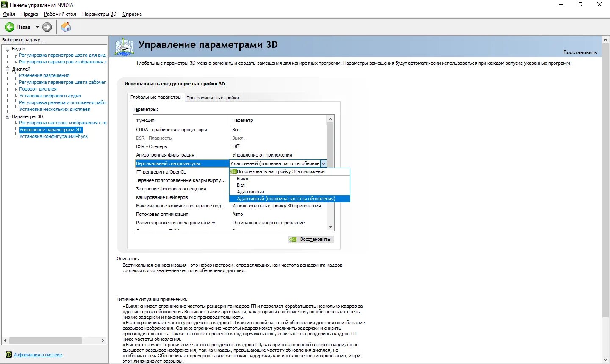Select ГП рендеринга OpenGL row

click(182, 172)
